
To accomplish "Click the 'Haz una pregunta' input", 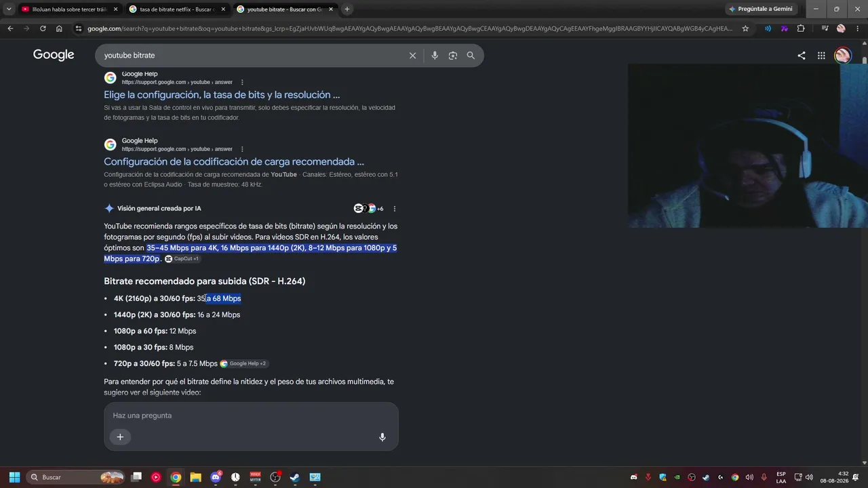I will click(x=251, y=415).
